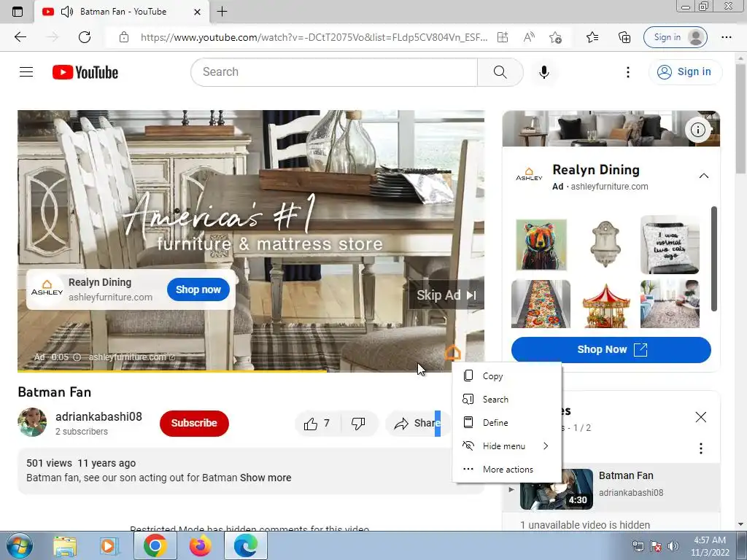Screen dimensions: 747x560
Task: Open Windows Start menu
Action: click(19, 545)
